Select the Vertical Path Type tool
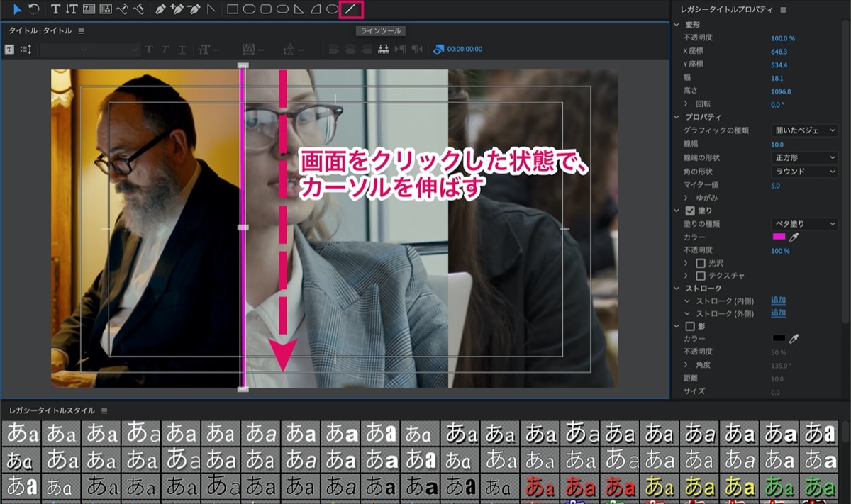 point(138,9)
